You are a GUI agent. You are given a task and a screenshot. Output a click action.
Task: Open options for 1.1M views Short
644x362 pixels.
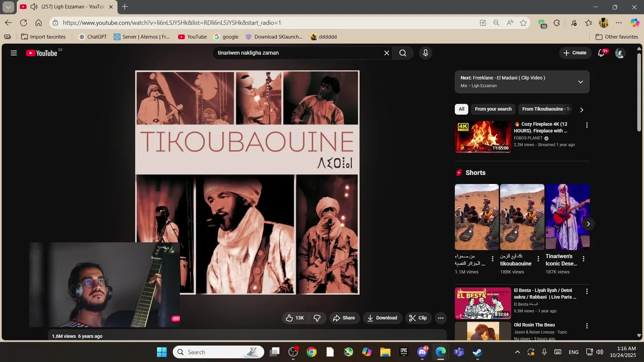tap(493, 259)
